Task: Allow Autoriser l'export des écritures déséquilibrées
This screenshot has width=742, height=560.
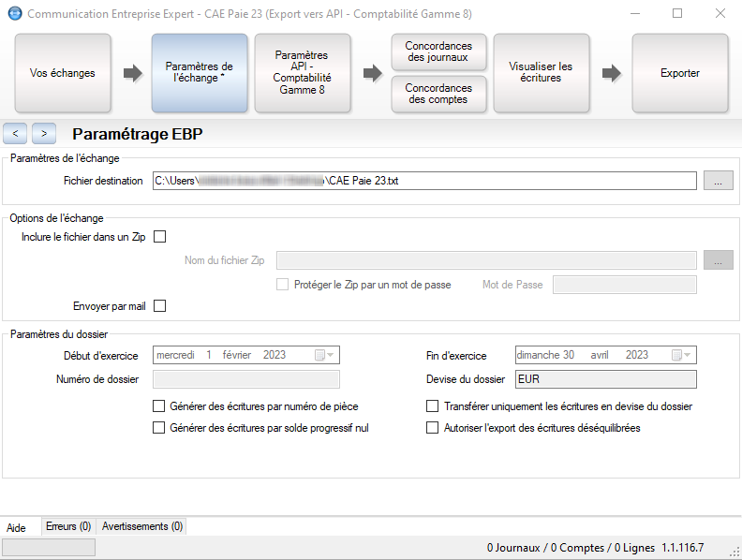Action: tap(433, 428)
